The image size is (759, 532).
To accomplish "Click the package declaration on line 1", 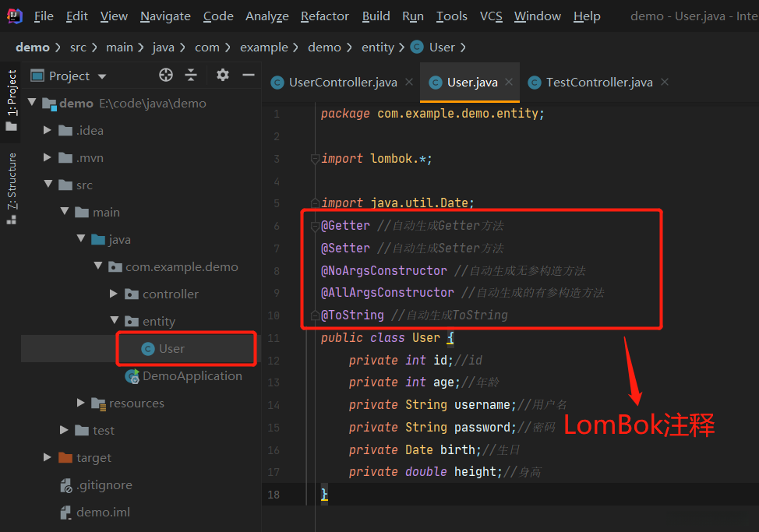I will 432,114.
